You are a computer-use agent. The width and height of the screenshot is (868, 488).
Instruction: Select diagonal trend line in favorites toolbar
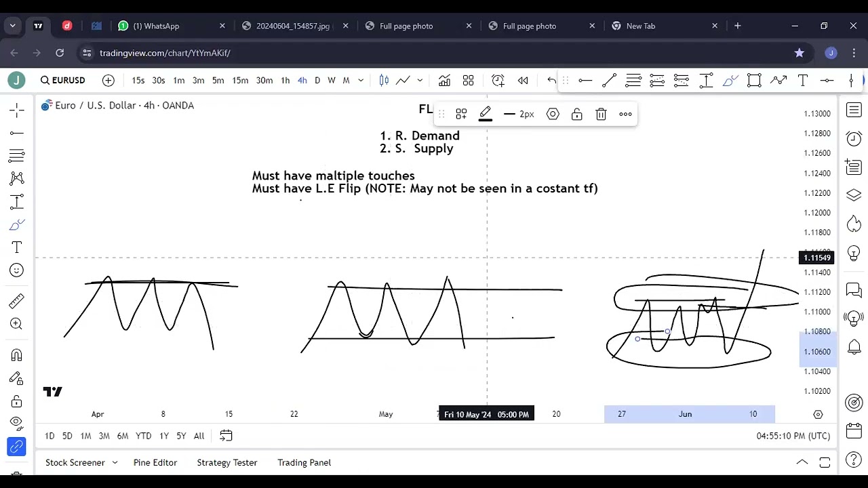coord(609,81)
